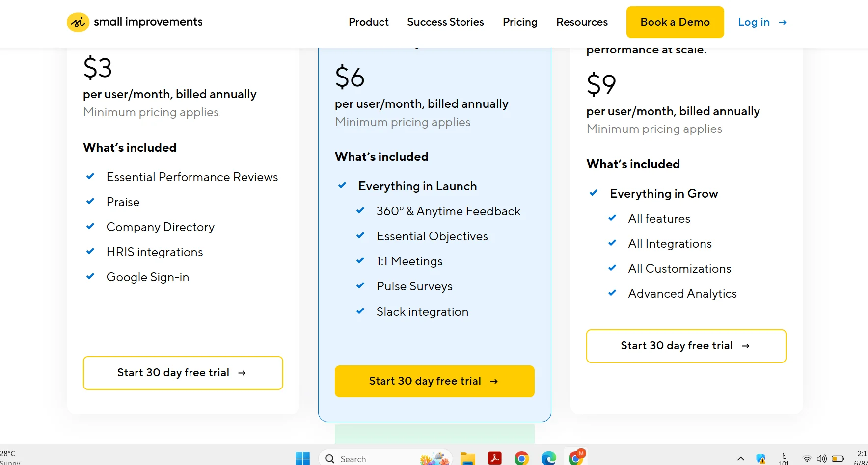Image resolution: width=868 pixels, height=465 pixels.
Task: Open the Chrome profile M taskbar icon
Action: (576, 458)
